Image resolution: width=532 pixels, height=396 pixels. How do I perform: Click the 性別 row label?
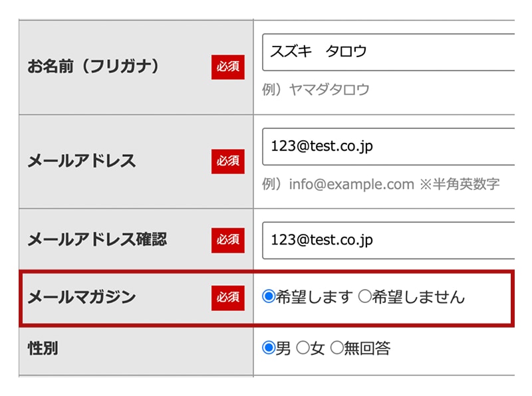(x=43, y=348)
